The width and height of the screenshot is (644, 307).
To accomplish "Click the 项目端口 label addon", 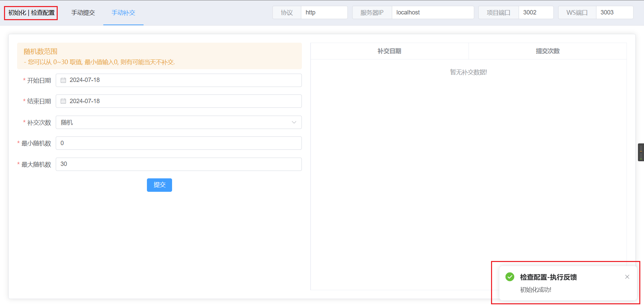I will (498, 12).
